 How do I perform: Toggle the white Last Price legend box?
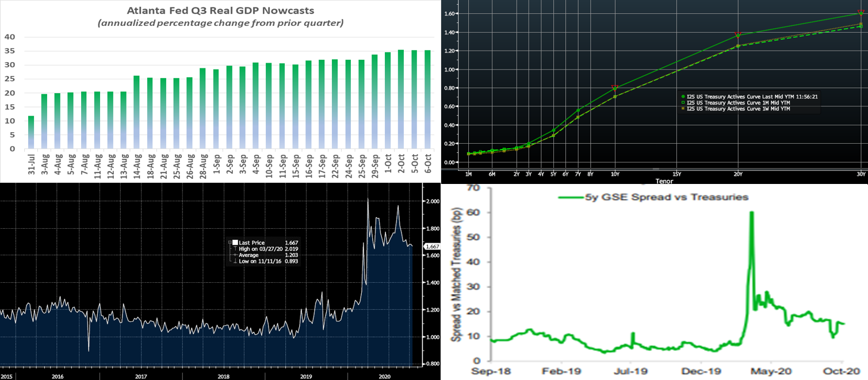235,242
